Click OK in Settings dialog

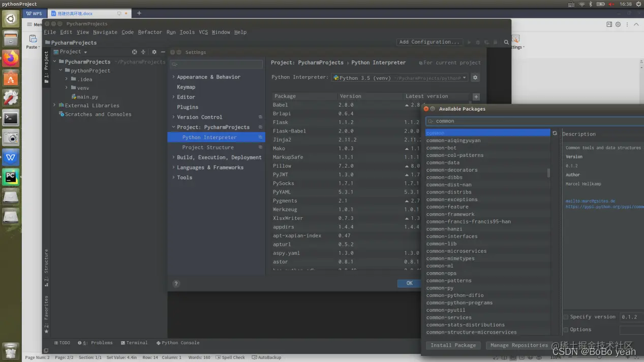409,283
